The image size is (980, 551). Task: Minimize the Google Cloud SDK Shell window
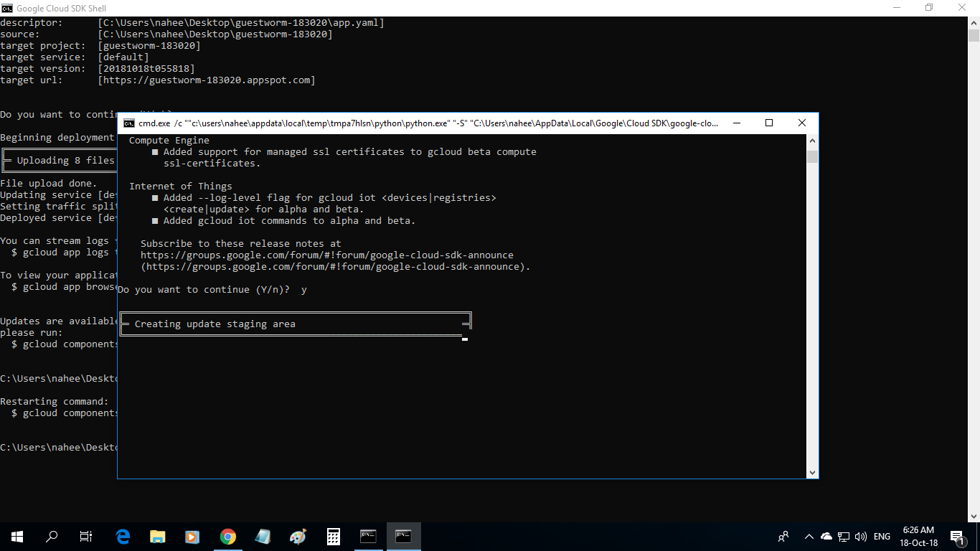point(897,8)
